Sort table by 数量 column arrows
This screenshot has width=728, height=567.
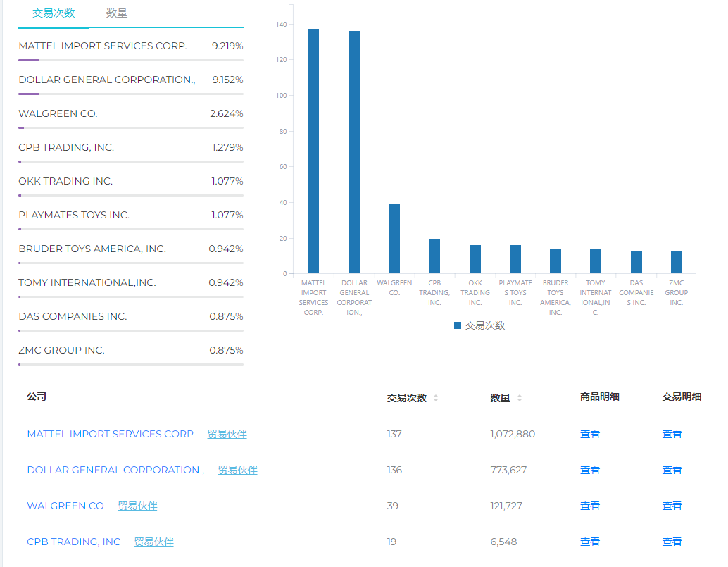click(x=520, y=398)
